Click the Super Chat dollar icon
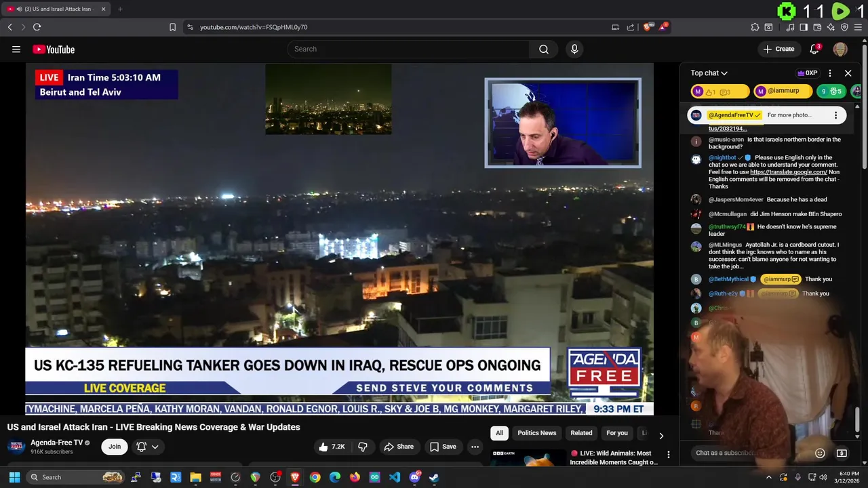This screenshot has width=868, height=488. click(842, 453)
